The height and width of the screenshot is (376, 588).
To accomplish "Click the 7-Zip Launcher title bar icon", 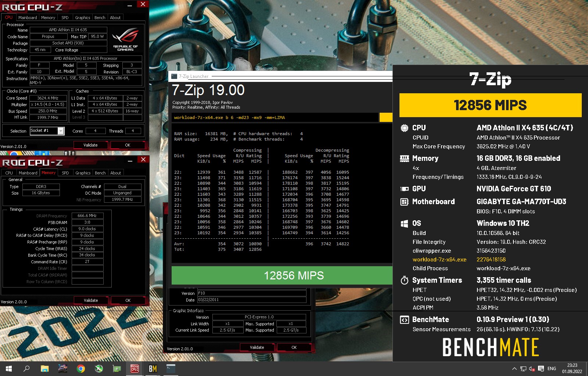I will 174,76.
